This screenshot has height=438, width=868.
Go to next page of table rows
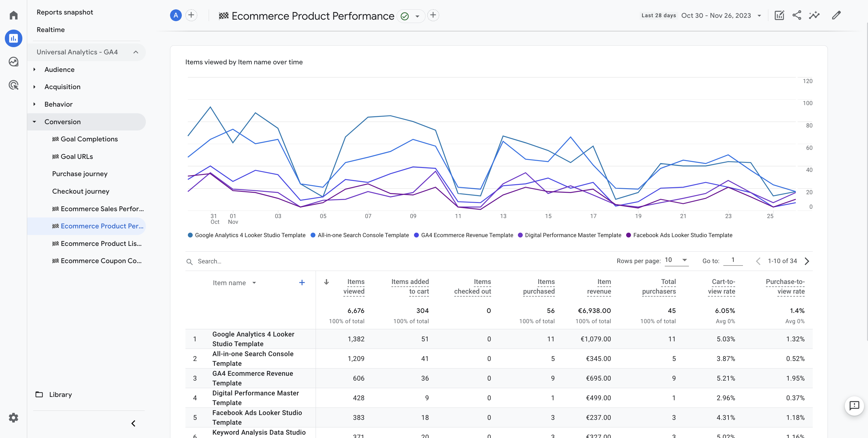point(807,261)
